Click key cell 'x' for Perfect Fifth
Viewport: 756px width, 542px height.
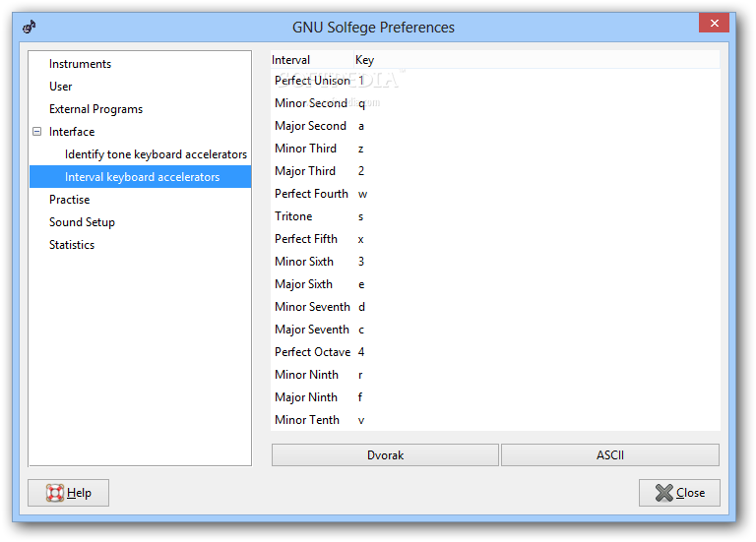tap(360, 239)
